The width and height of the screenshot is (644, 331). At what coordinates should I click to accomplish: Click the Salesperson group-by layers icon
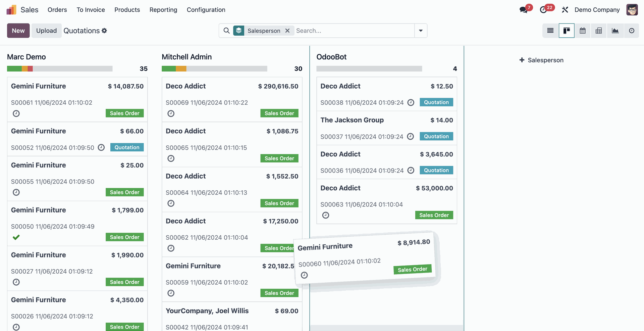(239, 31)
